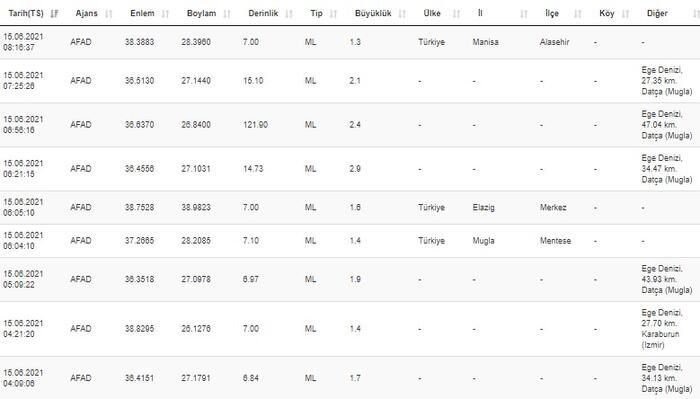Click the İl column sort arrows
This screenshot has height=399, width=700.
pos(524,14)
